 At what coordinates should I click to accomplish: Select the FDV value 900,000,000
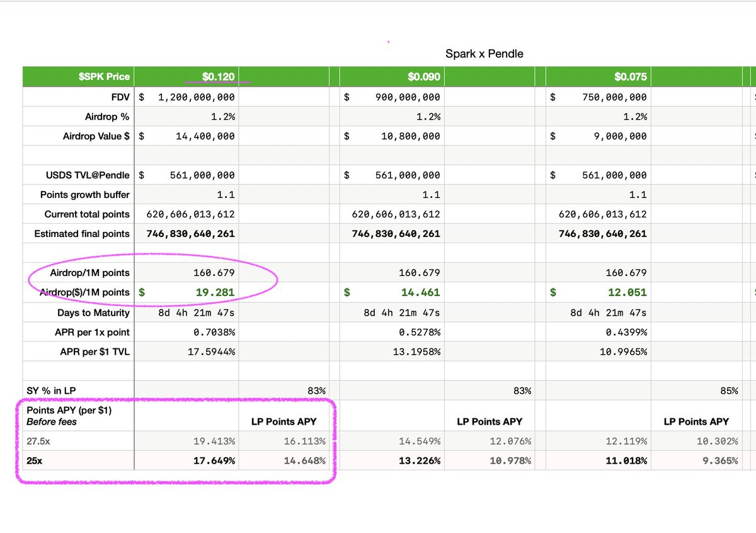click(392, 97)
